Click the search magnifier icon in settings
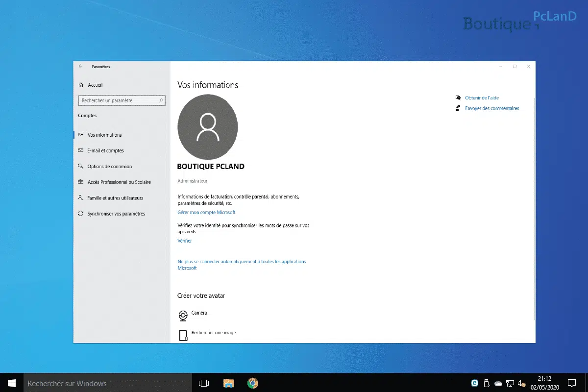 pos(161,100)
